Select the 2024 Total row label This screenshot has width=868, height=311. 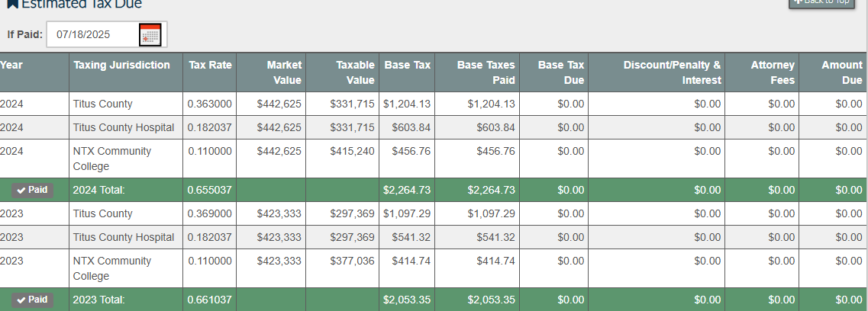(x=98, y=190)
